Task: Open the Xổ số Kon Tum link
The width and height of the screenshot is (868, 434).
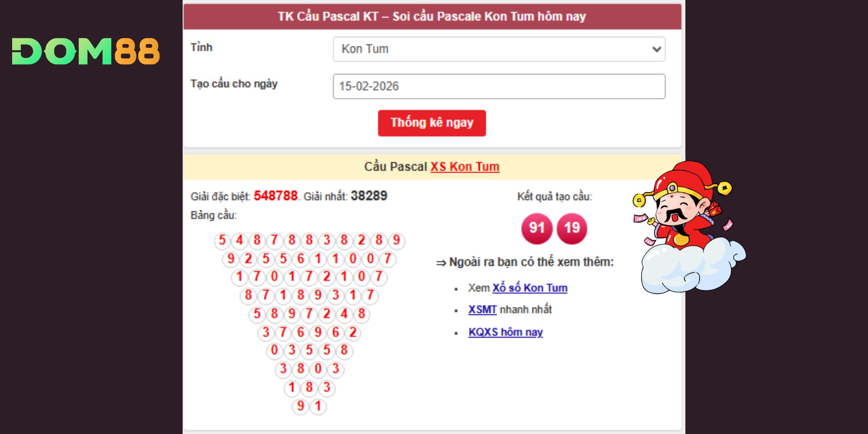Action: pos(530,288)
